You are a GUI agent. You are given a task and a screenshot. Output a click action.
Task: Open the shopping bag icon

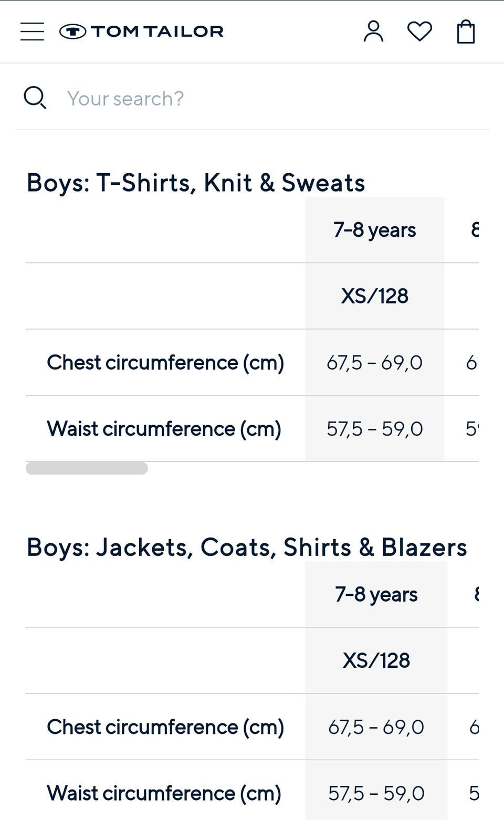tap(466, 31)
